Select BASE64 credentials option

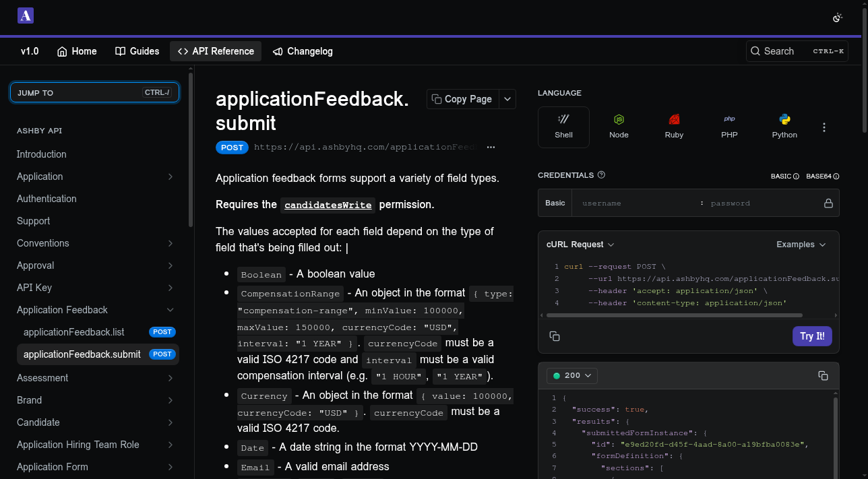coord(822,177)
